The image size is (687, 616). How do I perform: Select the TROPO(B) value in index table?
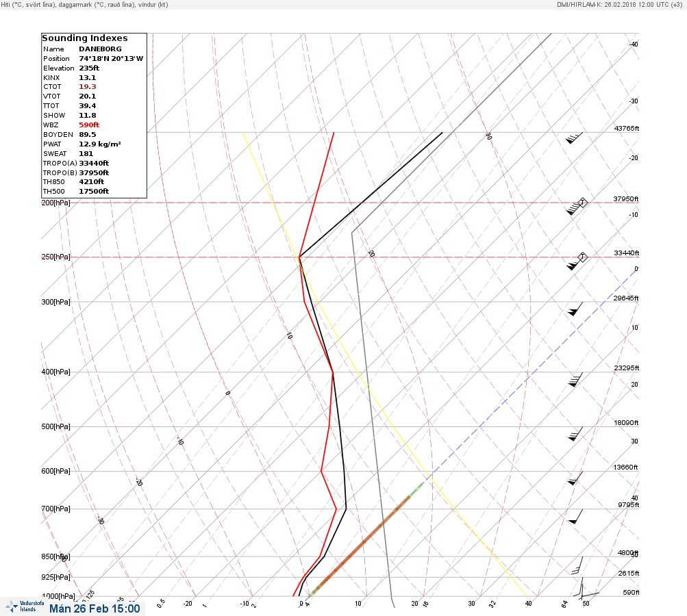click(x=94, y=173)
